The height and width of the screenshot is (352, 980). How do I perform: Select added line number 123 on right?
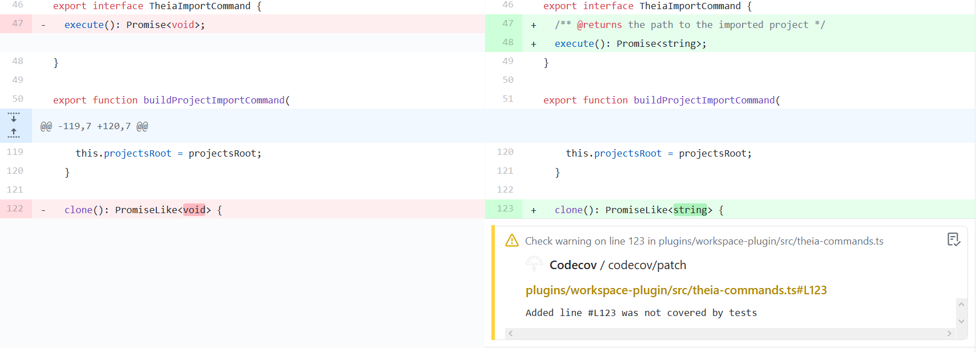(505, 209)
